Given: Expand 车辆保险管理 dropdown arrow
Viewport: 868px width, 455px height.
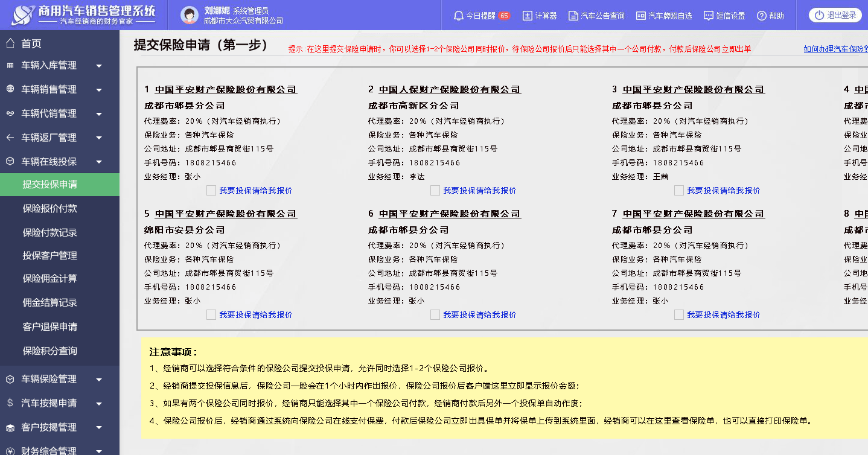Looking at the screenshot, I should (99, 380).
